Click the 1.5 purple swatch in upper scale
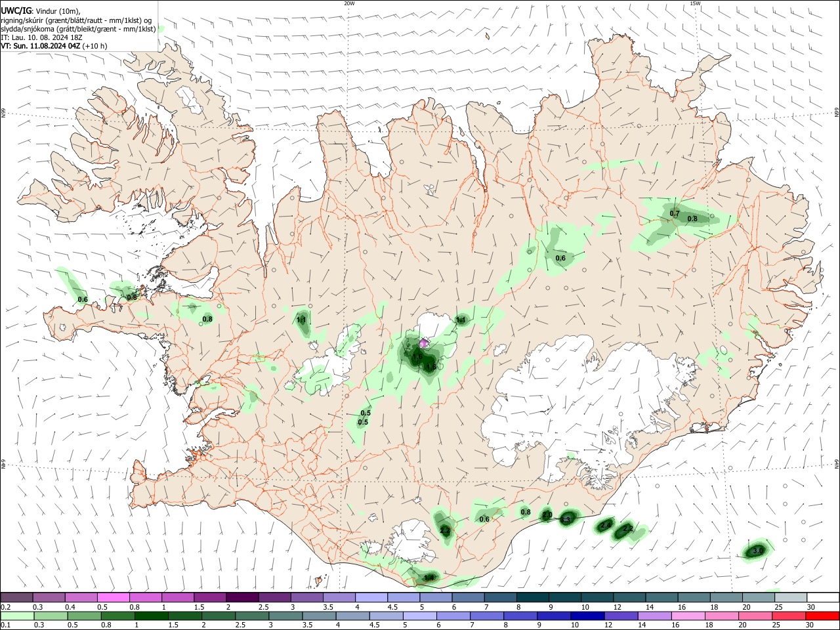The height and width of the screenshot is (630, 840). pyautogui.click(x=211, y=597)
